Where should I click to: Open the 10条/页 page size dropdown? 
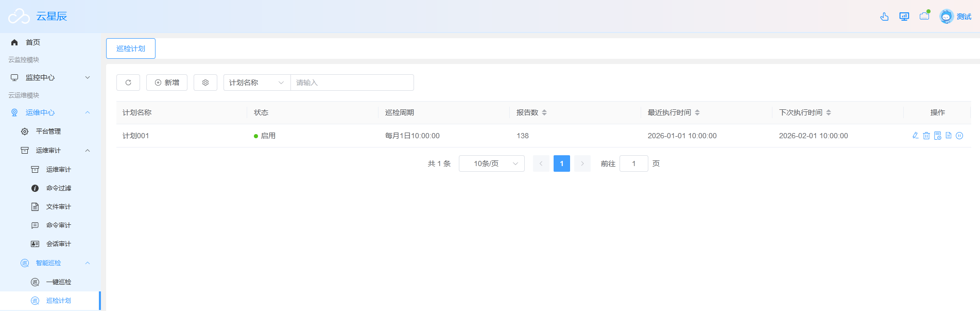pyautogui.click(x=492, y=163)
